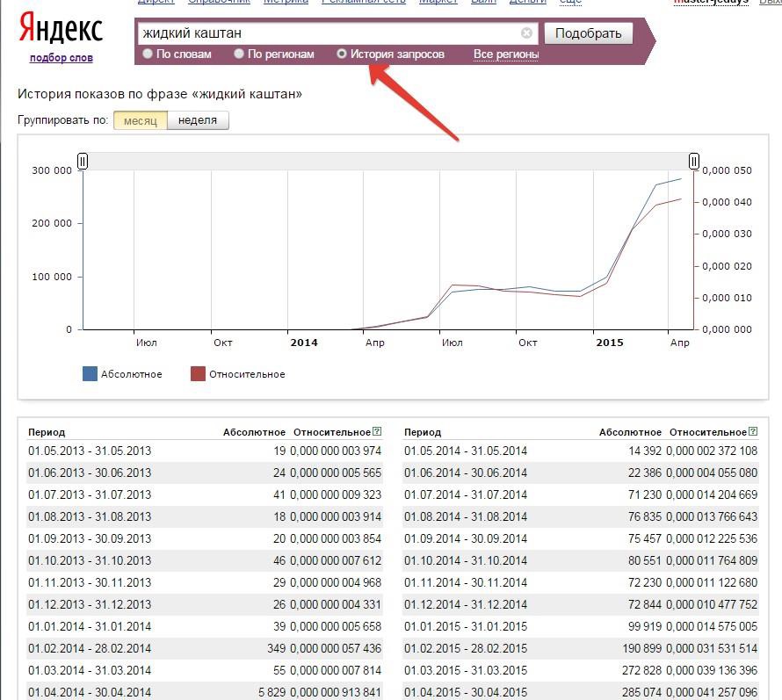Click the «Группировать по:» label
This screenshot has width=782, height=700.
[x=63, y=120]
